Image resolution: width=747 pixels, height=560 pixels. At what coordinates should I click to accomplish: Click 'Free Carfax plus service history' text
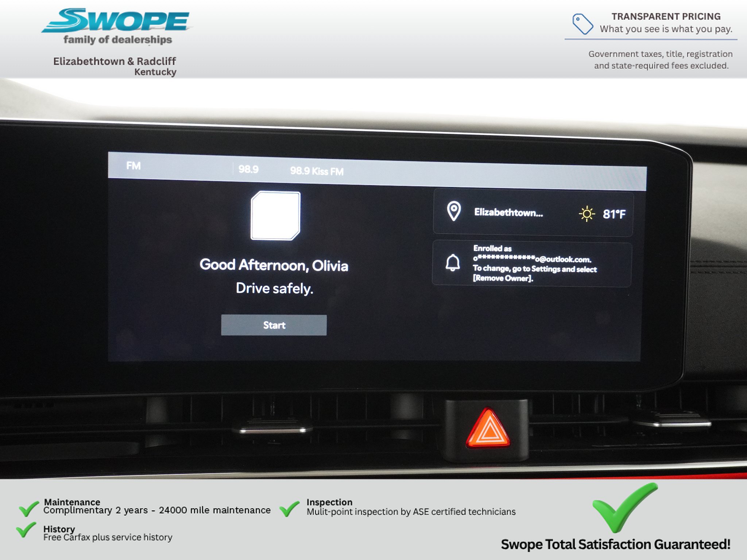click(108, 537)
